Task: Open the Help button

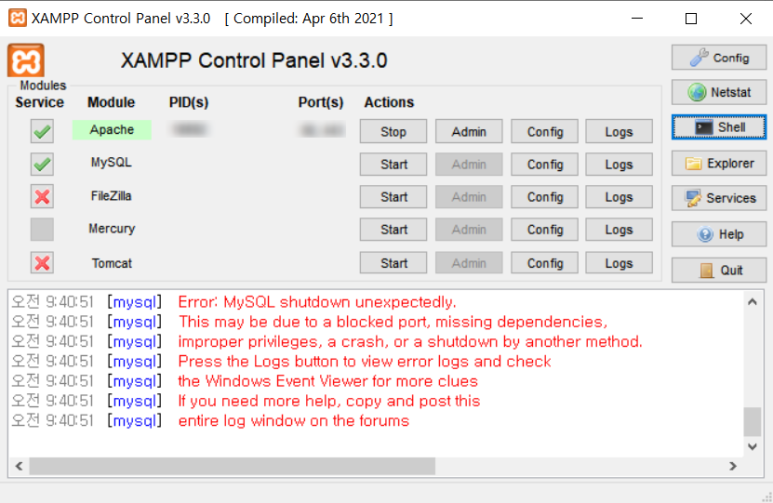Action: pyautogui.click(x=719, y=234)
